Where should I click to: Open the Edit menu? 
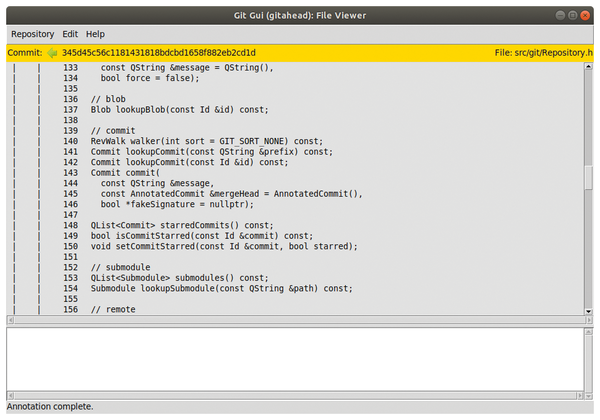(70, 34)
